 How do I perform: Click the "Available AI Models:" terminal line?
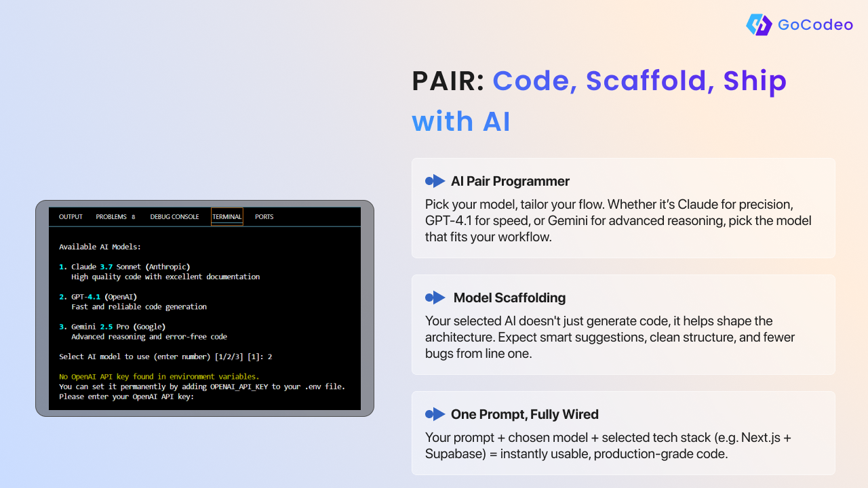(100, 247)
